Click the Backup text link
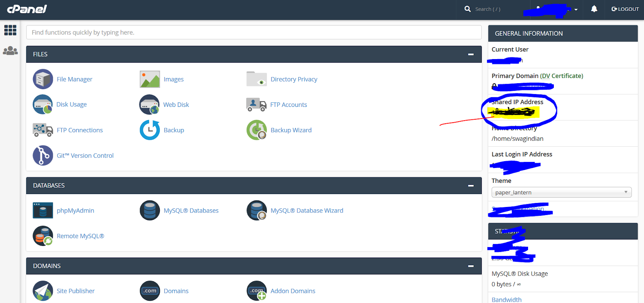The image size is (644, 303). point(174,130)
